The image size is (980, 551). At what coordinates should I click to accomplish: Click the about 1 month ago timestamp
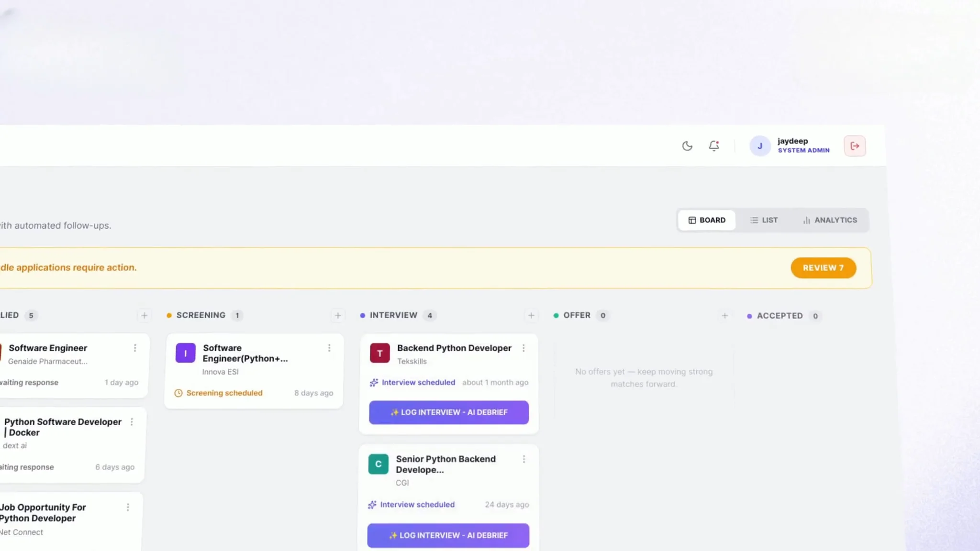pos(495,383)
